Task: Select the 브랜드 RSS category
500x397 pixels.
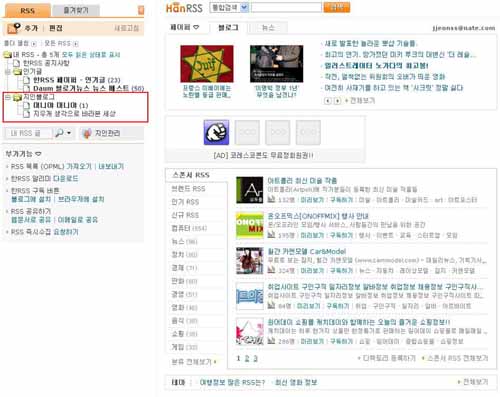Action: point(188,189)
